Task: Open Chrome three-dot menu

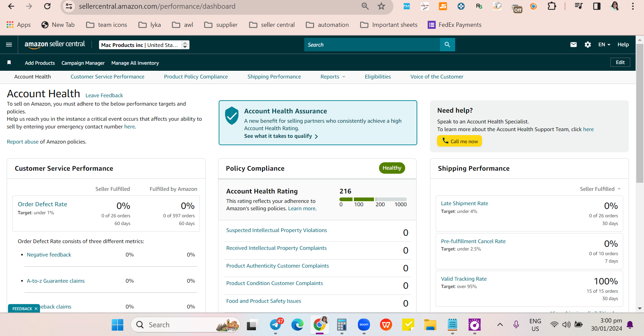Action: tap(633, 6)
